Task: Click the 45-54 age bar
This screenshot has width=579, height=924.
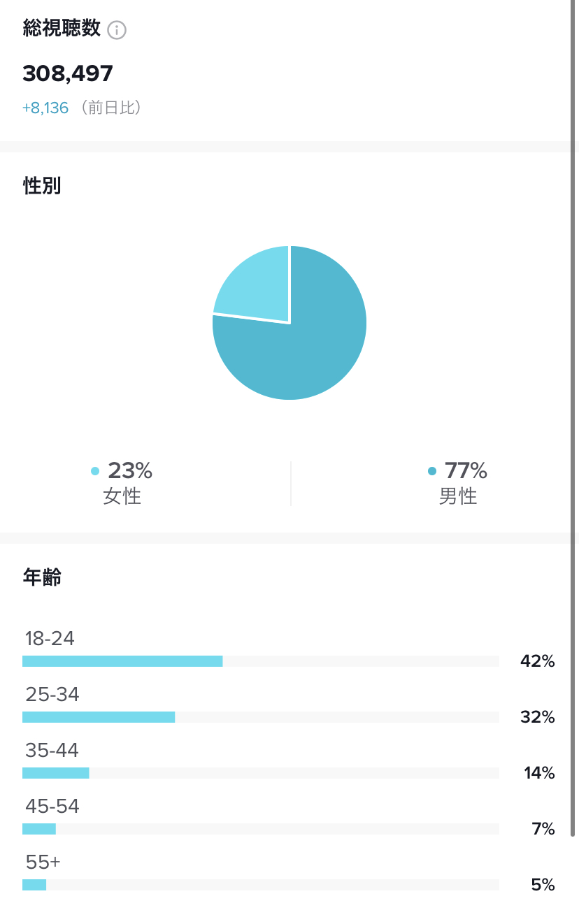Action: pyautogui.click(x=261, y=829)
